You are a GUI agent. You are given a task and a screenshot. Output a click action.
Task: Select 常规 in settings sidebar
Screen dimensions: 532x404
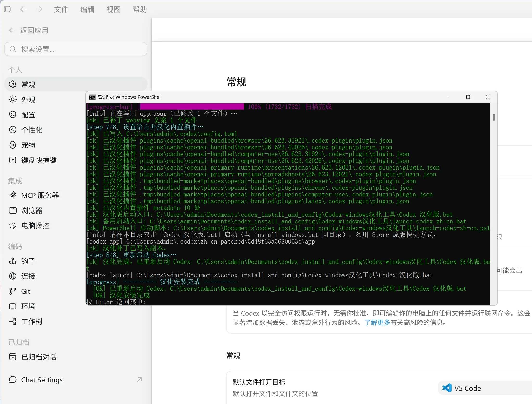[x=76, y=84]
